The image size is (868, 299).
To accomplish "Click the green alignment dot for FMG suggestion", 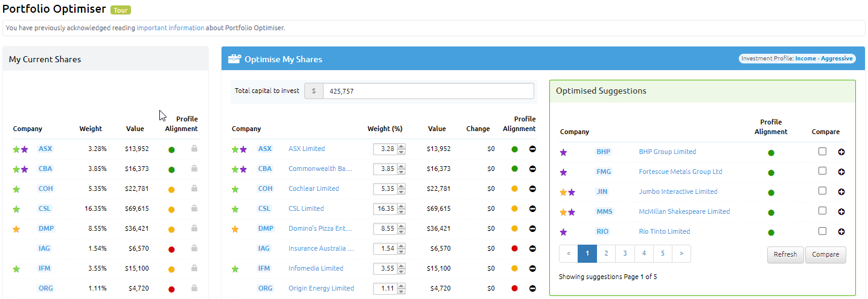I will click(771, 173).
